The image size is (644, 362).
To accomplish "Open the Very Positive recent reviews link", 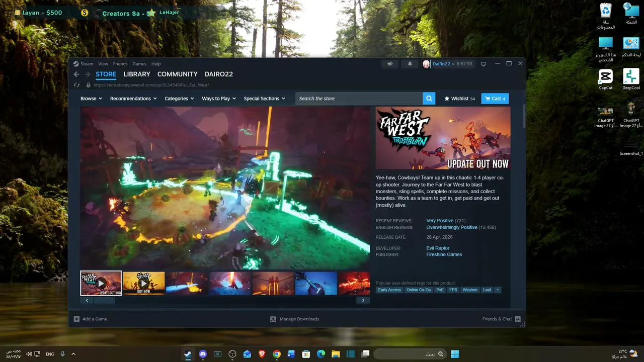I will (x=440, y=221).
